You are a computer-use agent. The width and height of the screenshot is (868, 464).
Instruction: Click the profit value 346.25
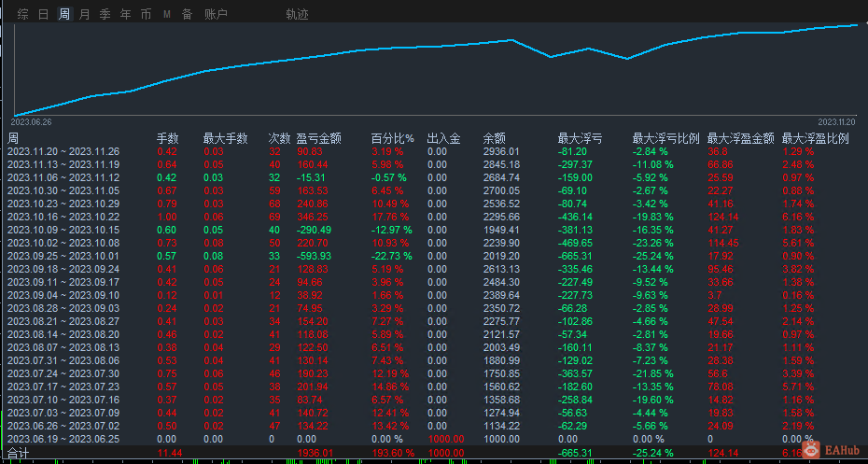point(313,217)
